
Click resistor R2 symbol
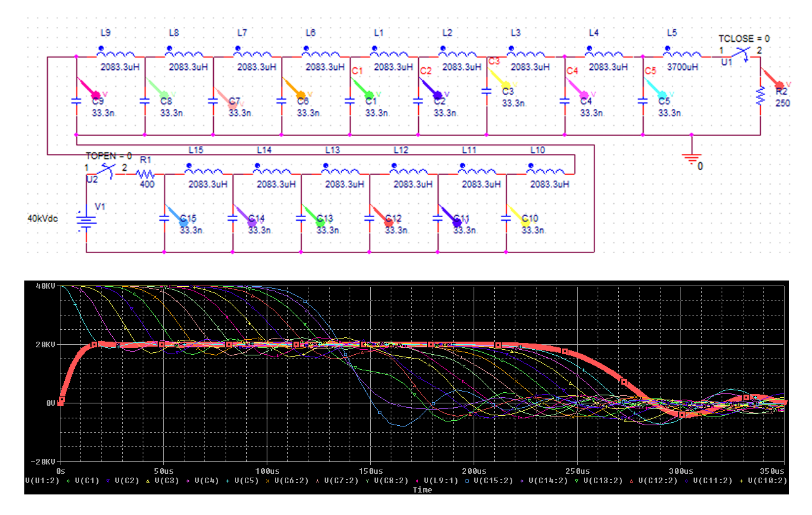760,96
